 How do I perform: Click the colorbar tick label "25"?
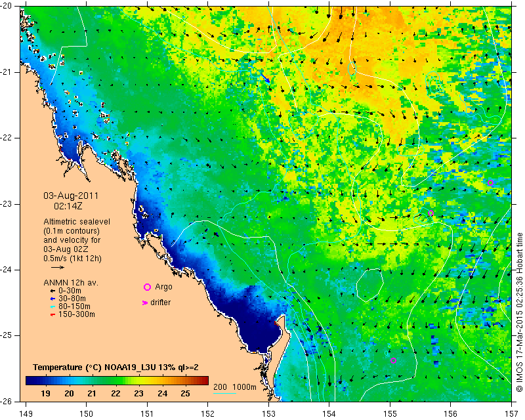tap(186, 394)
